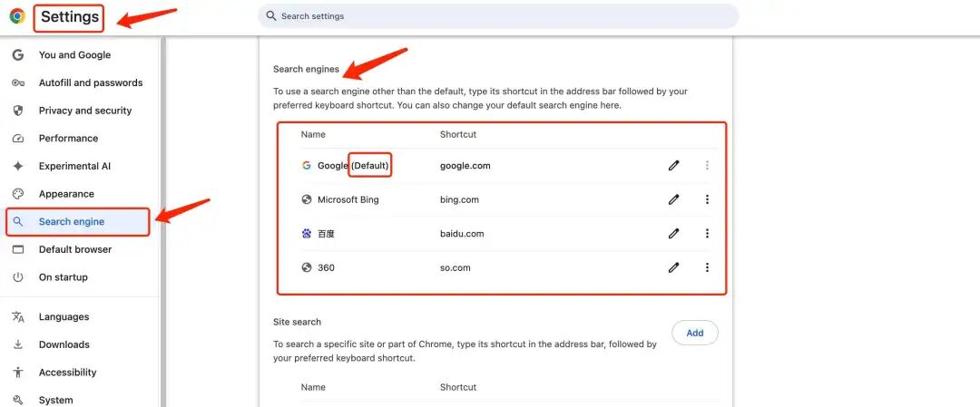Click the key icon for Autofill and passwords
This screenshot has height=407, width=980.
(x=18, y=83)
